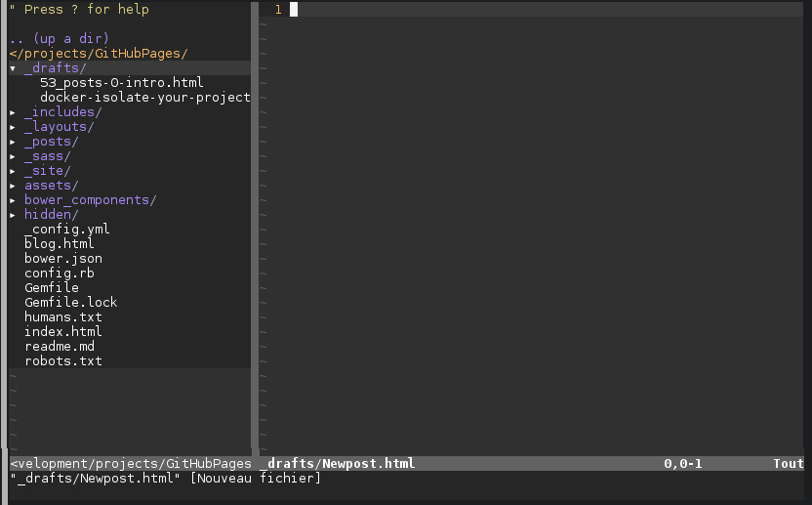
Task: Click the NERDTree status line path
Action: click(x=131, y=464)
